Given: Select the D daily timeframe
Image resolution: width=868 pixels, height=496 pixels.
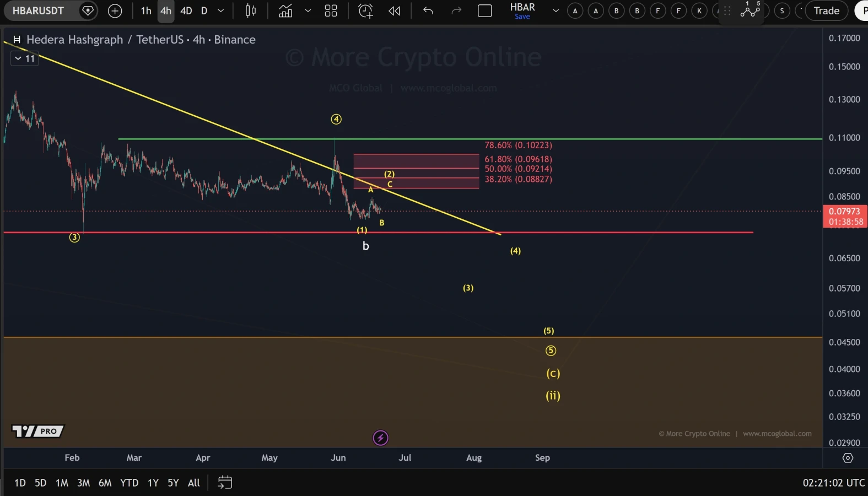Looking at the screenshot, I should [x=204, y=10].
